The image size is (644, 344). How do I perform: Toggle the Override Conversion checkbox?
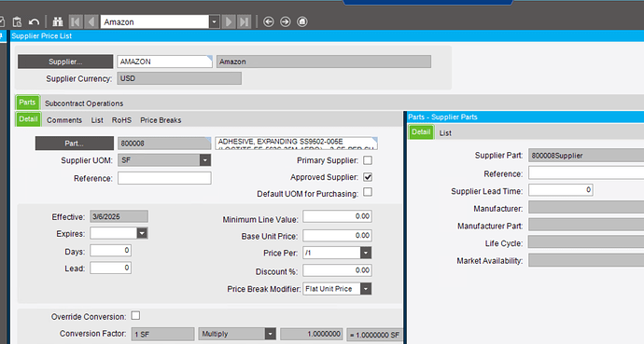135,316
